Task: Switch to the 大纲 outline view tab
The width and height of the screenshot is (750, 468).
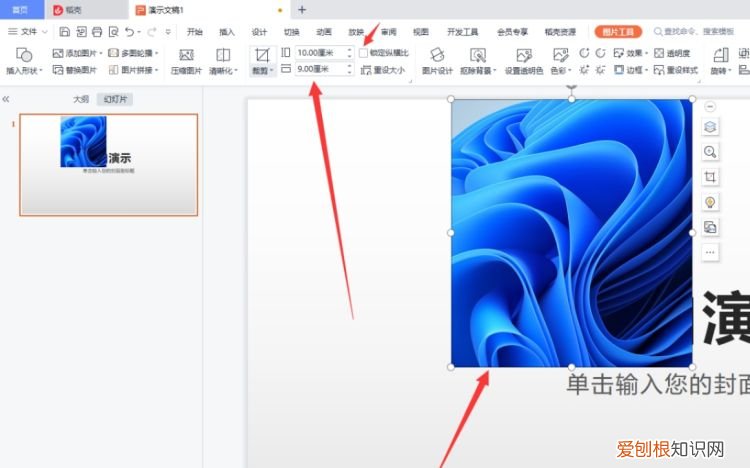Action: click(81, 99)
